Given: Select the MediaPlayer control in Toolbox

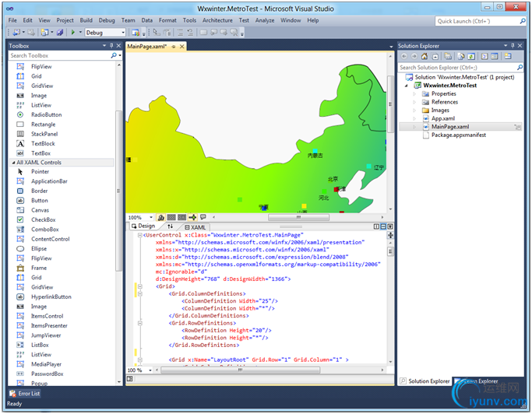Looking at the screenshot, I should point(45,364).
